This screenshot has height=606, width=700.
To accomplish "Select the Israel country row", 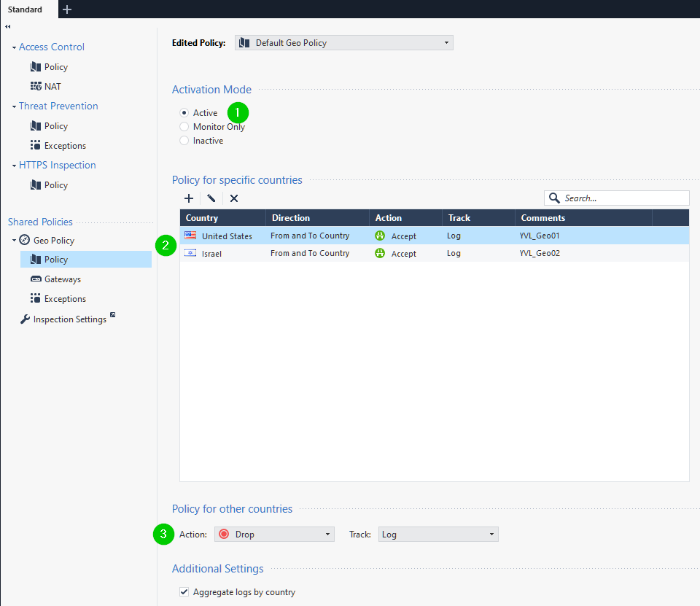I will [435, 253].
